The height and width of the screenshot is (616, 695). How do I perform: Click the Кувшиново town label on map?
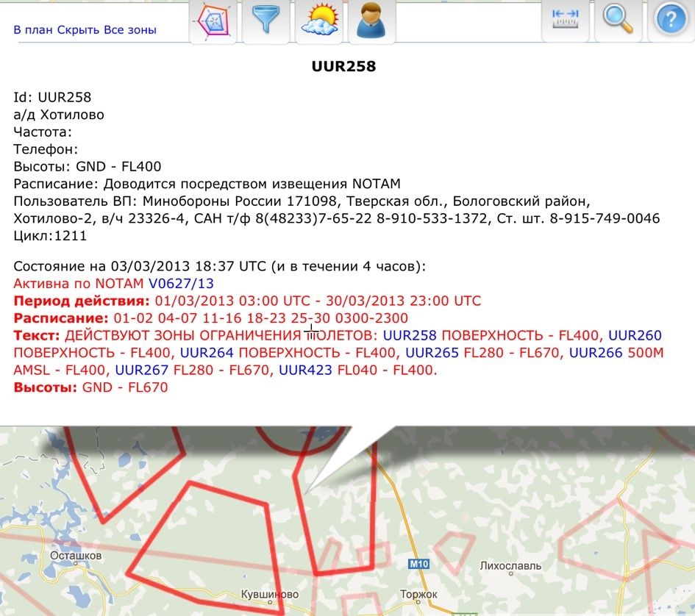coord(269,594)
